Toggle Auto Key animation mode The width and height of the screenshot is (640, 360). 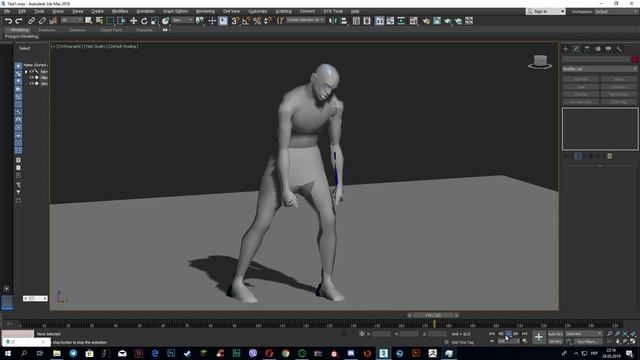(556, 334)
